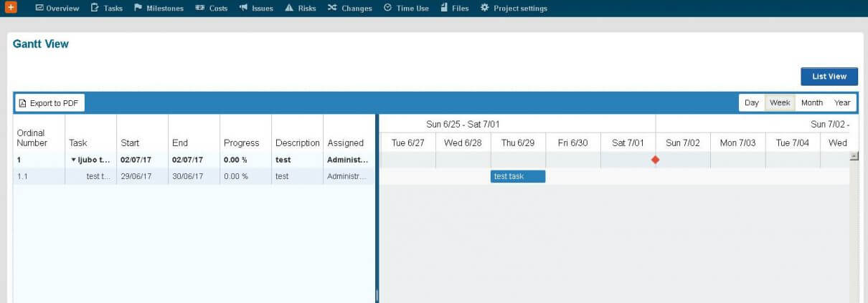The height and width of the screenshot is (303, 868).
Task: Click the 29/06/17 start date cell
Action: pos(142,176)
